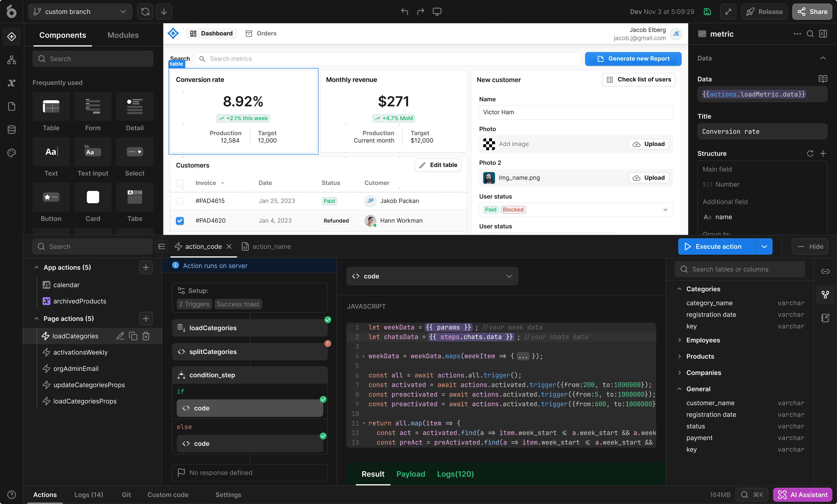Edit the loadCategories action name
This screenshot has width=837, height=504.
click(x=120, y=336)
